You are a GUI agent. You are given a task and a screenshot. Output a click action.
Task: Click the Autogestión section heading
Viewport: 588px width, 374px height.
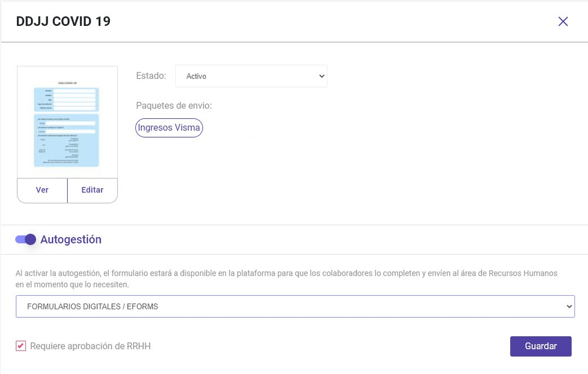[71, 239]
